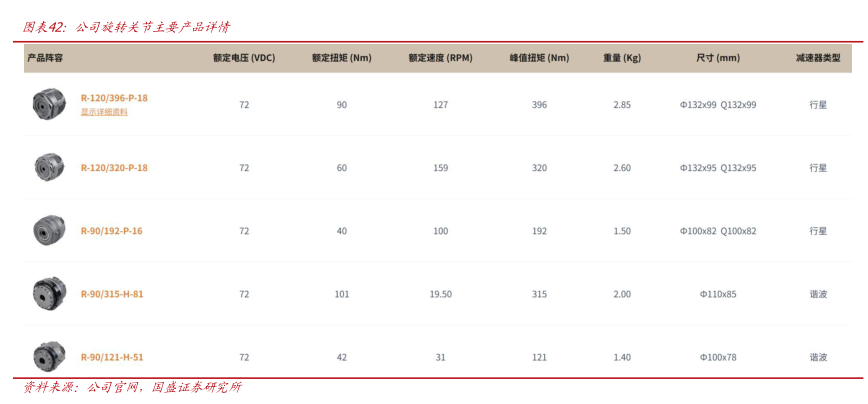Click the 额定扭矩 (Nm) column header

[341, 58]
